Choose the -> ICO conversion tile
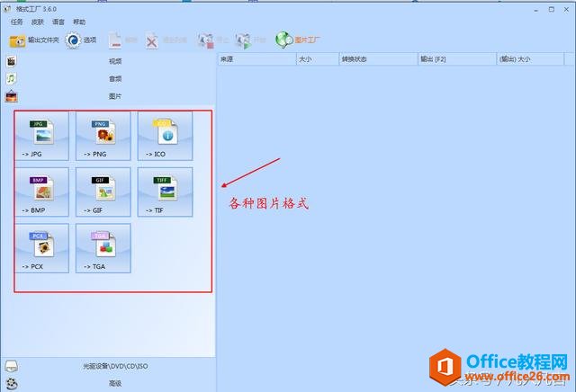 click(x=165, y=136)
